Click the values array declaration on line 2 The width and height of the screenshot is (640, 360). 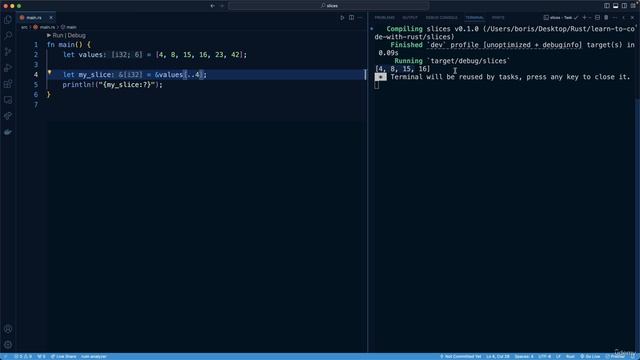tap(155, 55)
